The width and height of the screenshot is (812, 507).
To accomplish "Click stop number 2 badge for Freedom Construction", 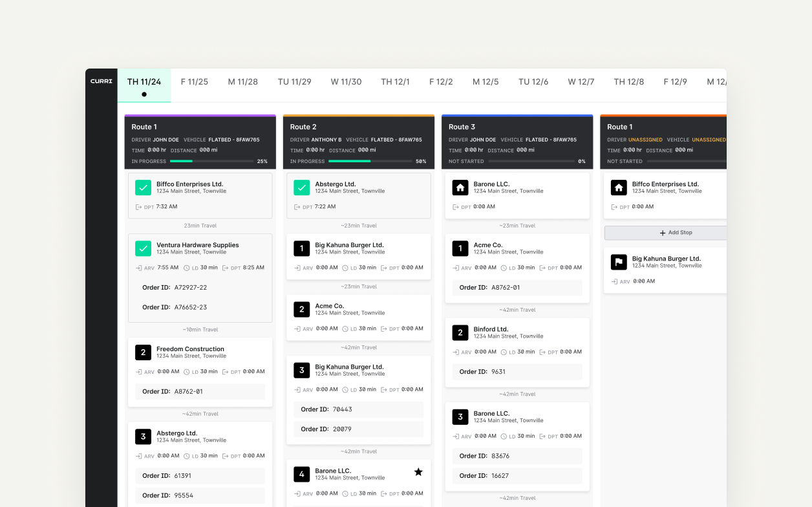I will coord(143,352).
